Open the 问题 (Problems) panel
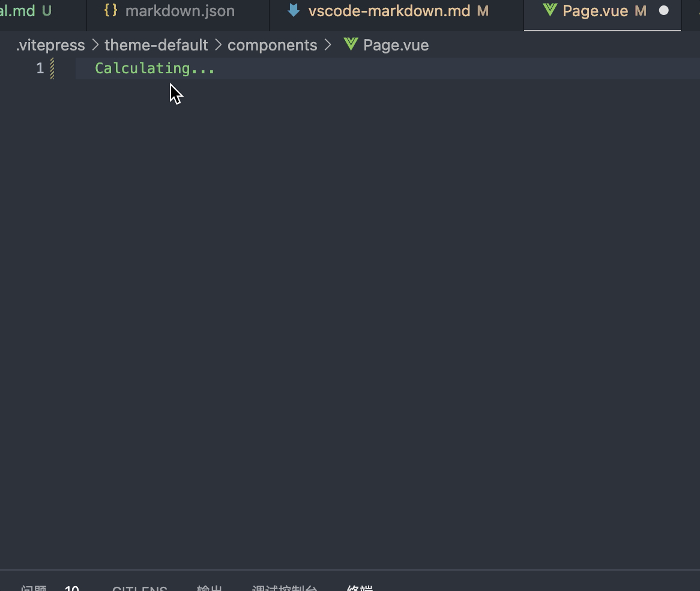This screenshot has width=700, height=591. tap(33, 587)
